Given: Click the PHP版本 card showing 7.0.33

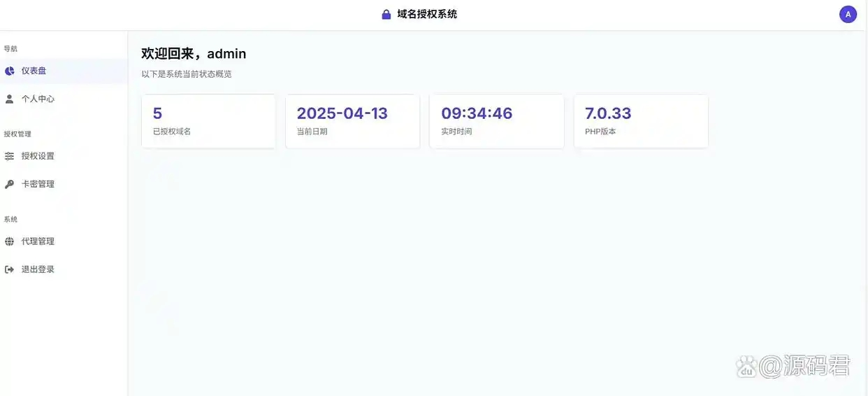Looking at the screenshot, I should coord(641,121).
